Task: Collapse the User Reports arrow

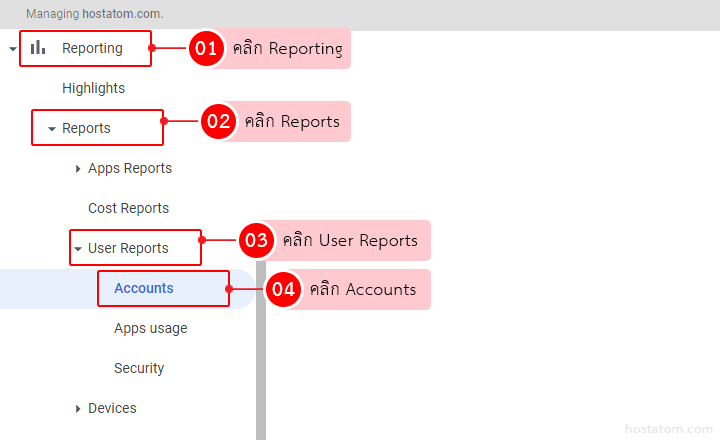Action: point(77,249)
